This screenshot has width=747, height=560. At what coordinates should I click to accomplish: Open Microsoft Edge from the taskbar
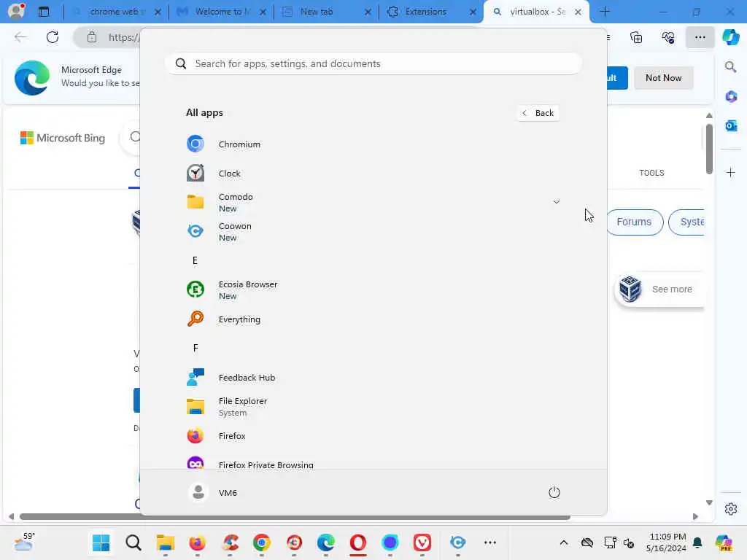(x=326, y=542)
